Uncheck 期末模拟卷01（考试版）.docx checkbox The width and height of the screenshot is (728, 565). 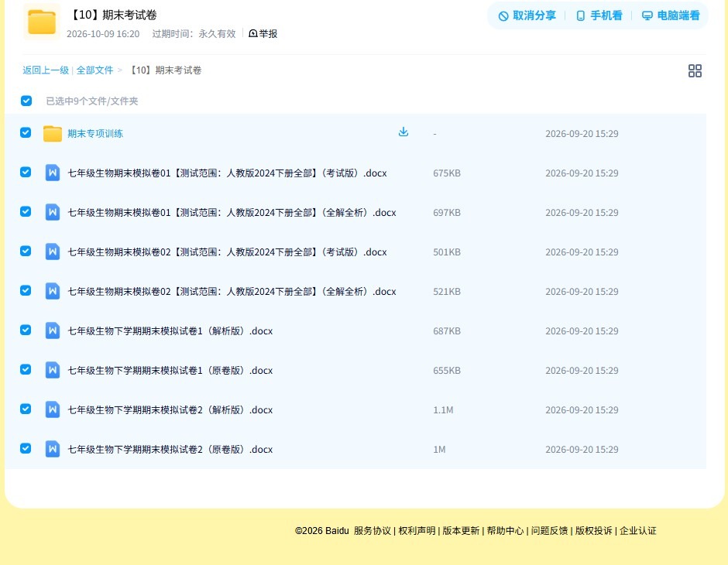coord(26,172)
